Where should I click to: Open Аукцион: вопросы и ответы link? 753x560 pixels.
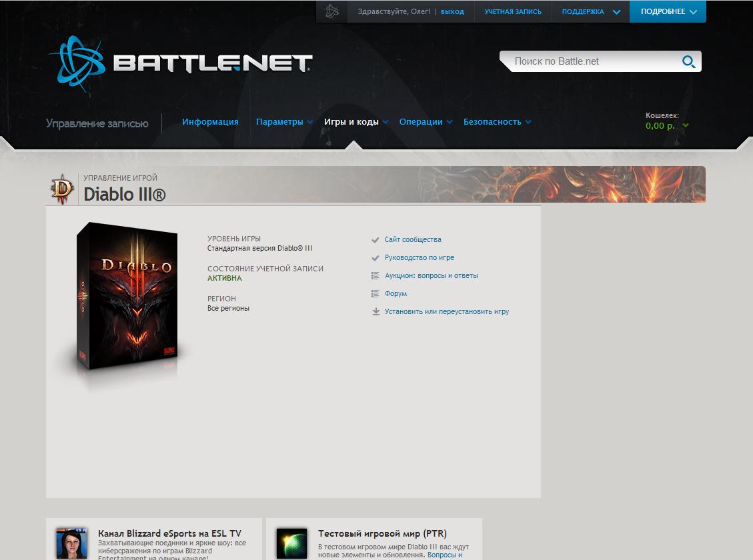point(432,275)
